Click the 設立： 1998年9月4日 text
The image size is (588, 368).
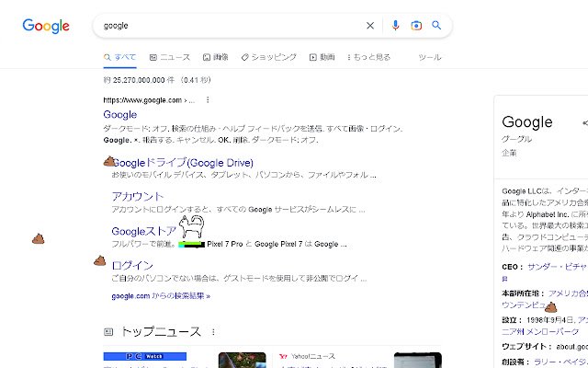click(x=537, y=320)
